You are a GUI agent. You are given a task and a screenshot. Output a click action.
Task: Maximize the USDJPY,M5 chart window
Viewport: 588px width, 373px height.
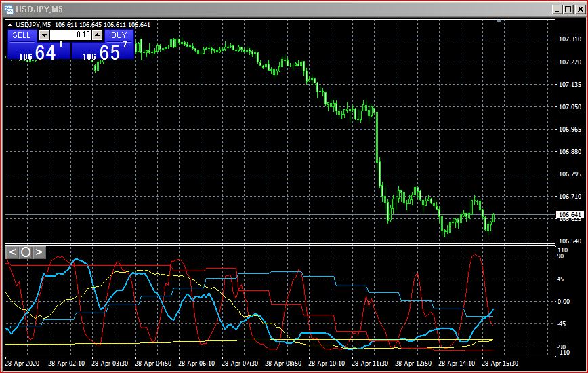568,9
